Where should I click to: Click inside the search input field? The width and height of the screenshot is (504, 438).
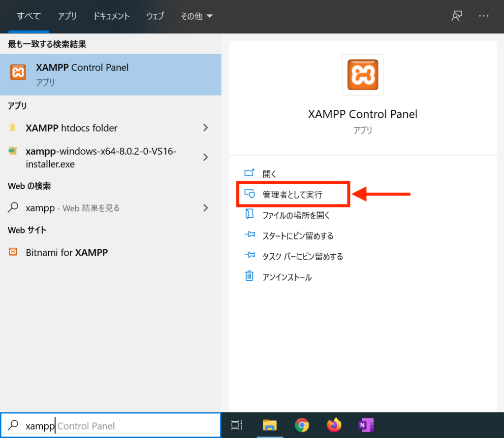click(x=98, y=425)
